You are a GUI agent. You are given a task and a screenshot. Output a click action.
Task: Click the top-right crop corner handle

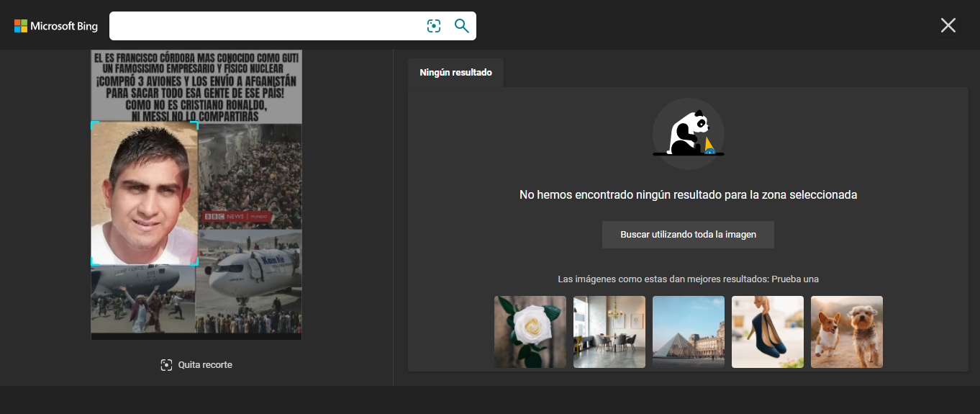click(x=196, y=124)
